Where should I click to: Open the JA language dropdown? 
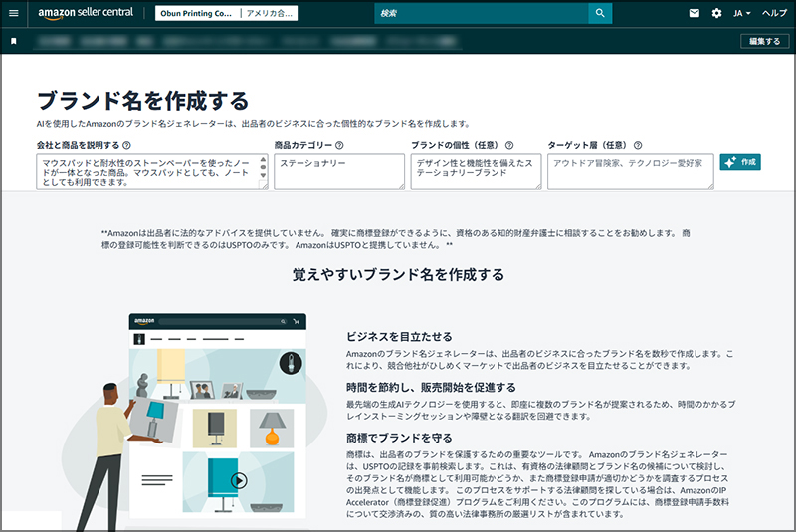(741, 13)
